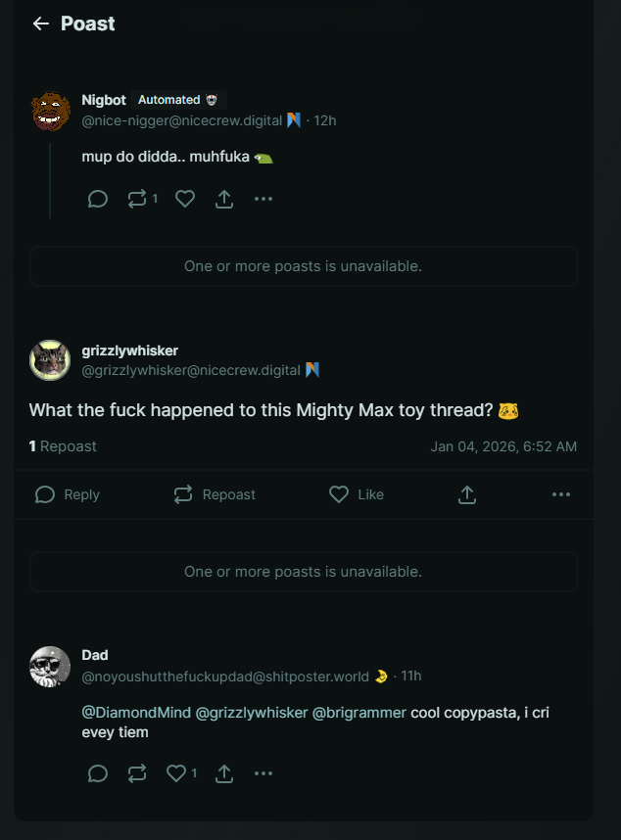The image size is (621, 840).
Task: Open the more options menu on Dad's post
Action: tap(263, 773)
